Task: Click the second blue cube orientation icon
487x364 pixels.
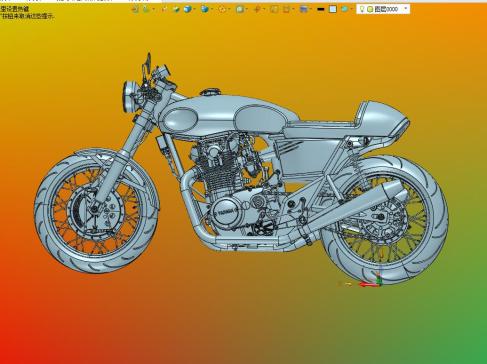Action: (x=205, y=9)
